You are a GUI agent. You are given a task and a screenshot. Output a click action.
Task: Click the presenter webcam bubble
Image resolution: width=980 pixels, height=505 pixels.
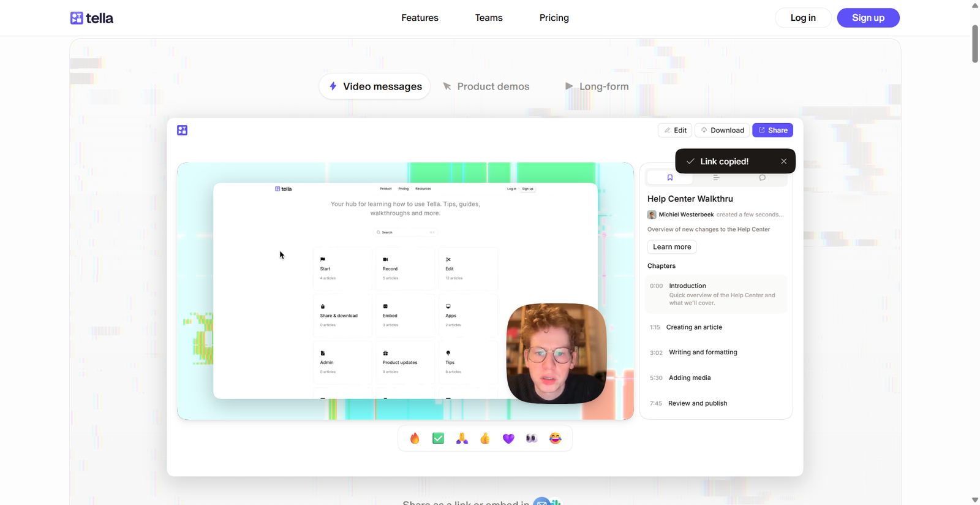coord(556,354)
